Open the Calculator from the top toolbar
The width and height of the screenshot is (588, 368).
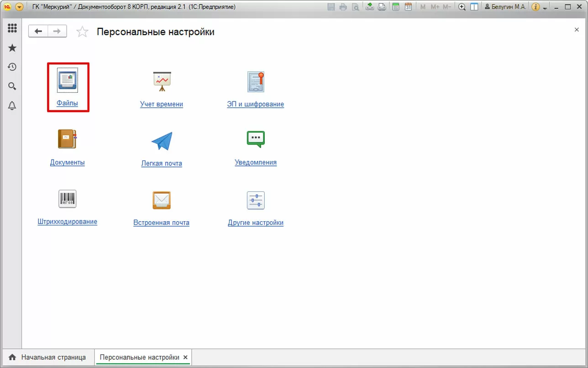[x=396, y=7]
